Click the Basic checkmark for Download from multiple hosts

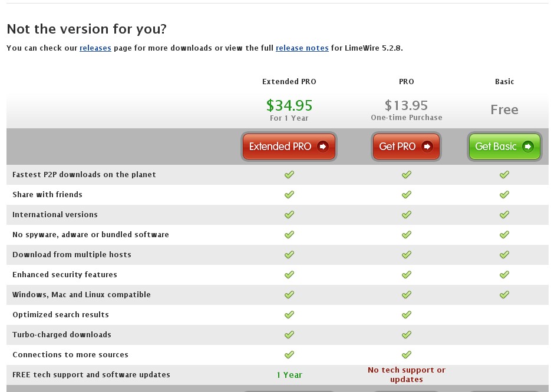click(x=504, y=254)
